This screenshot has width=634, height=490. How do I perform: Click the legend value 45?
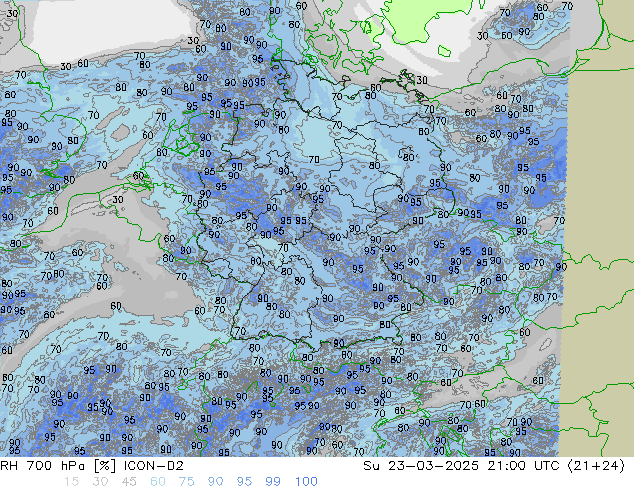[129, 482]
